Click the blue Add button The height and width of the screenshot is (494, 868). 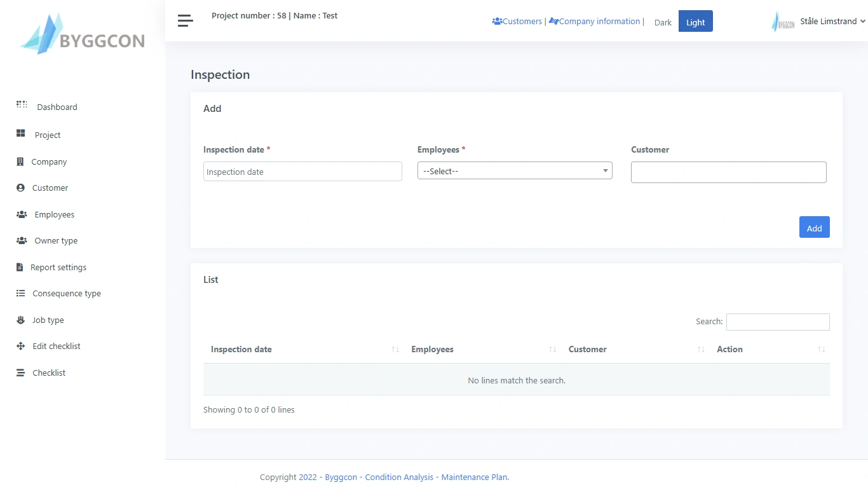tap(814, 228)
